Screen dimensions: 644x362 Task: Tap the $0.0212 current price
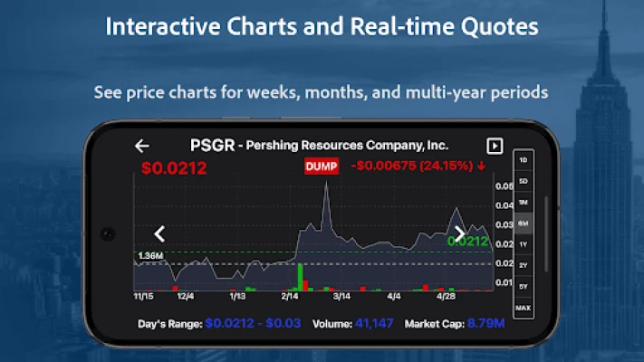[174, 167]
